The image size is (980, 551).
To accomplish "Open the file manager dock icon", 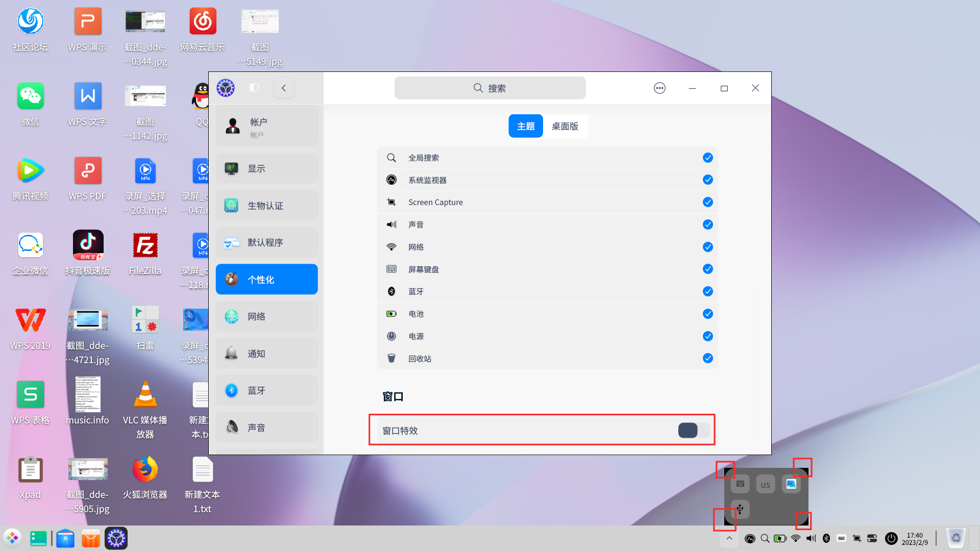I will click(x=65, y=538).
